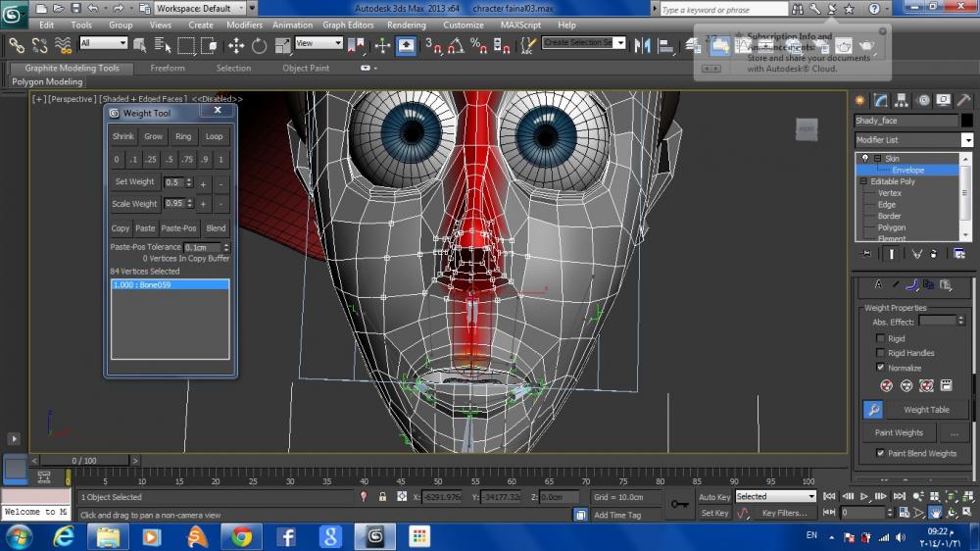Collapse the Skin modifier in the stack
The height and width of the screenshot is (551, 980).
coord(878,159)
